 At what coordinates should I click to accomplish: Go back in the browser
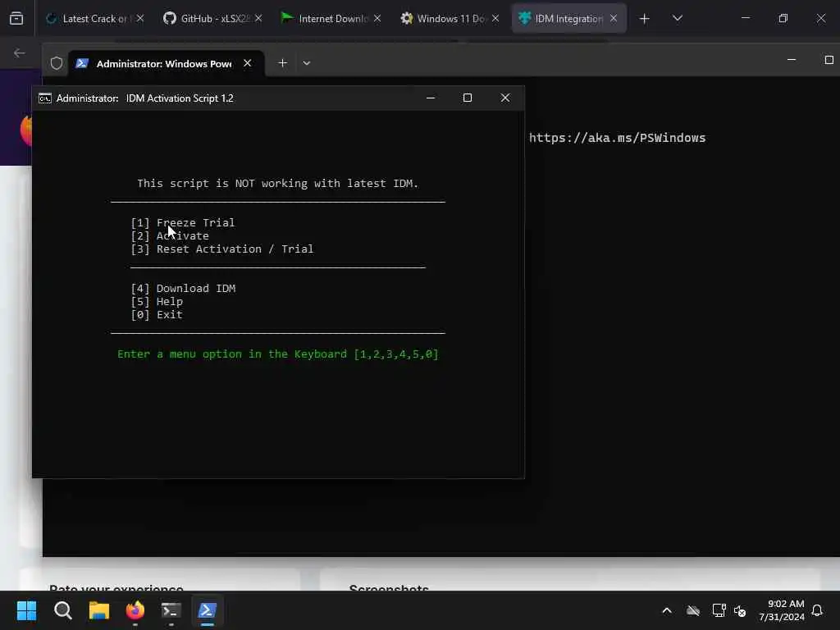click(x=20, y=53)
